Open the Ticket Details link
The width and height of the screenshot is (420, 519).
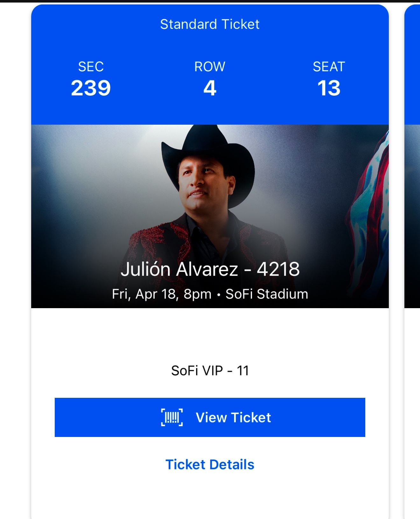pos(210,465)
